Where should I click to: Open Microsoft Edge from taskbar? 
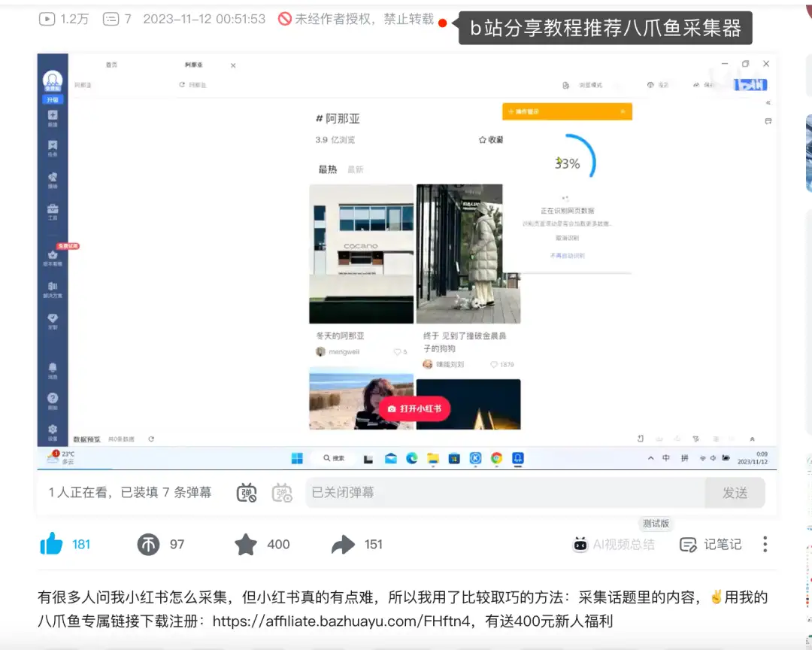[x=412, y=458]
